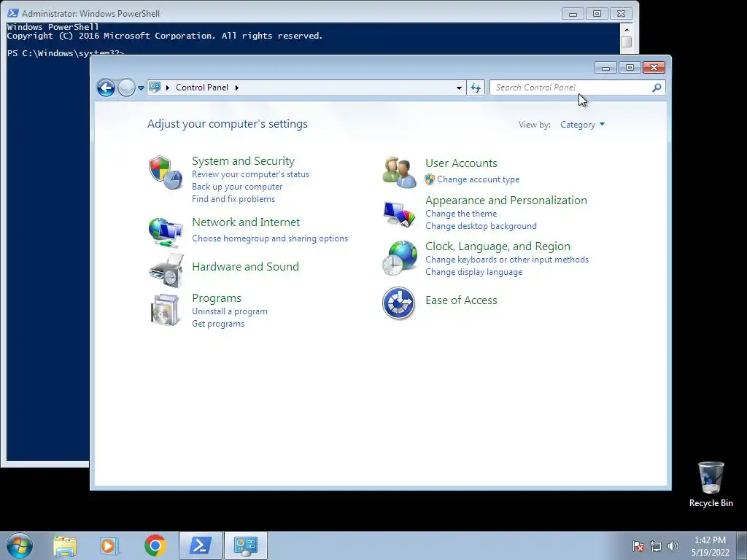Close the Control Panel window
The height and width of the screenshot is (560, 747).
654,68
